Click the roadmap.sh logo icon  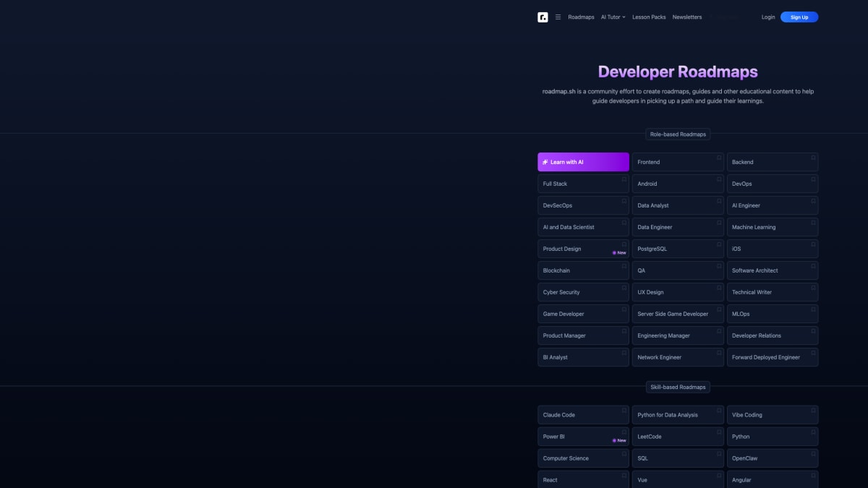pyautogui.click(x=542, y=17)
